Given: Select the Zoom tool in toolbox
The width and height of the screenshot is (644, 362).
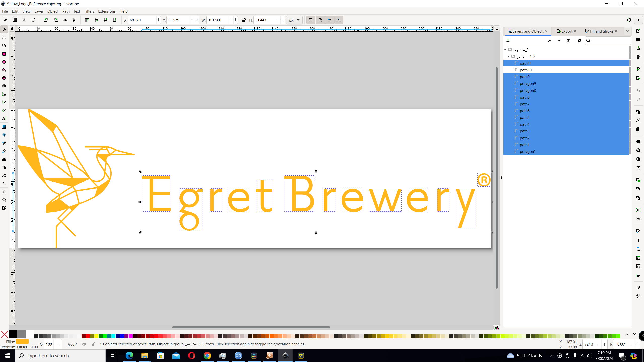Looking at the screenshot, I should tap(4, 200).
